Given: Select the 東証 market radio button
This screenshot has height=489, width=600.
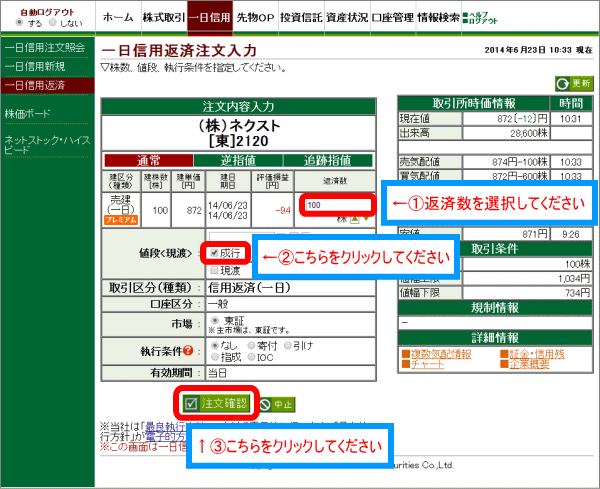Looking at the screenshot, I should [215, 320].
